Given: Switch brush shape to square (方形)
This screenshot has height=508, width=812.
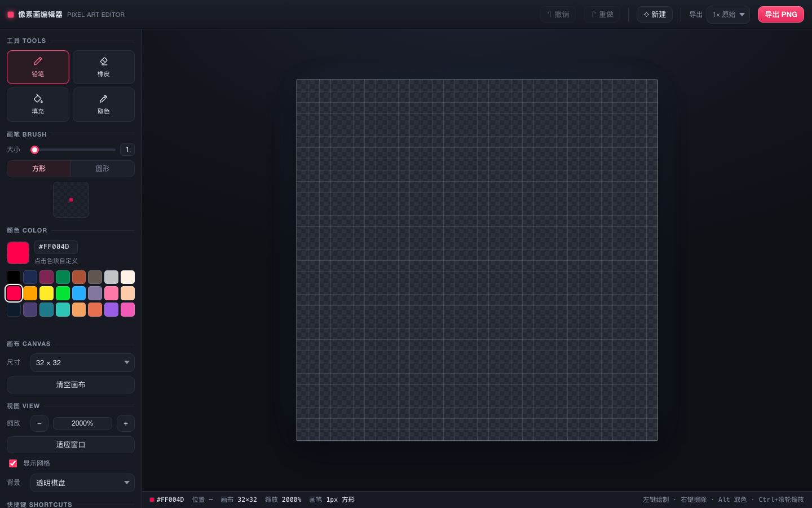Looking at the screenshot, I should (x=39, y=169).
